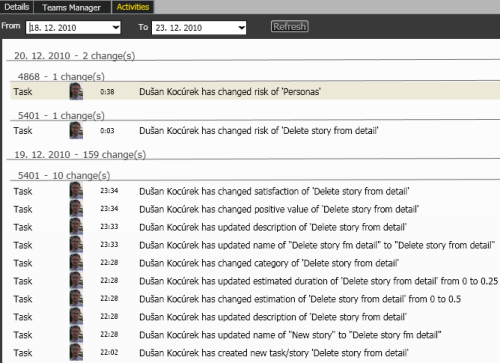Screen dimensions: 500x363
Task: Select the '4868 - 1 change(s)' group header
Action: point(61,76)
